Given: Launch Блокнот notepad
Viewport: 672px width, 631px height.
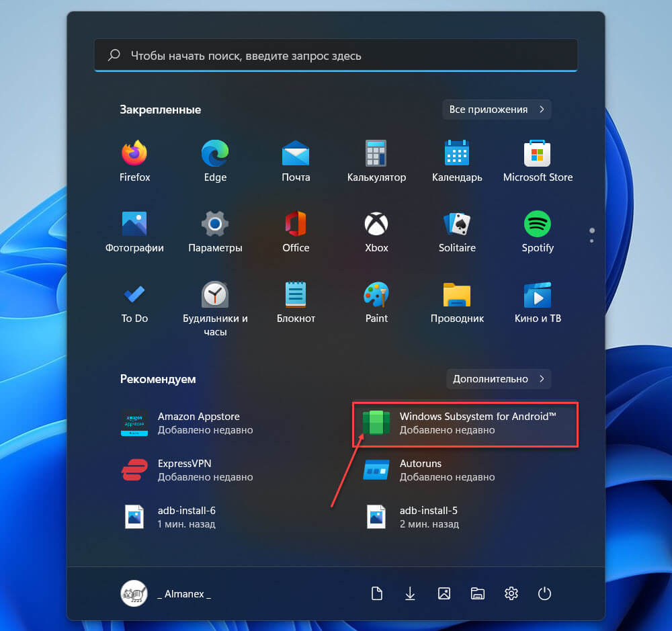Looking at the screenshot, I should pos(296,303).
